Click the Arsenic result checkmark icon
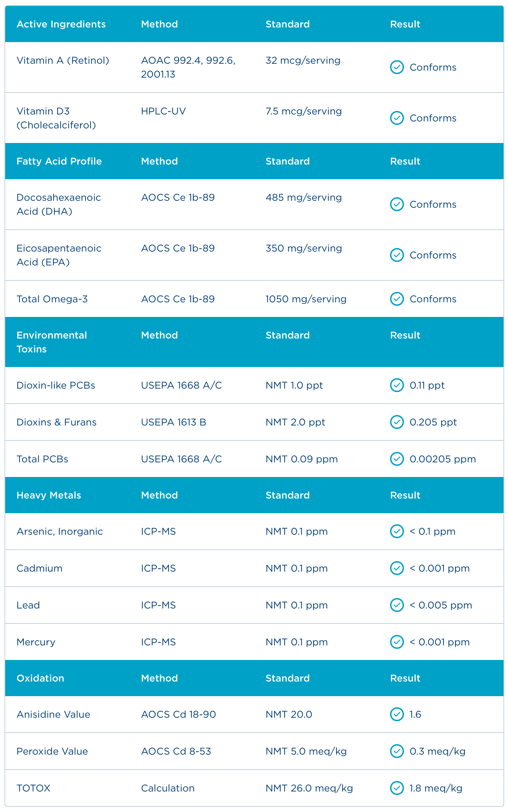This screenshot has width=508, height=812. pos(397,531)
